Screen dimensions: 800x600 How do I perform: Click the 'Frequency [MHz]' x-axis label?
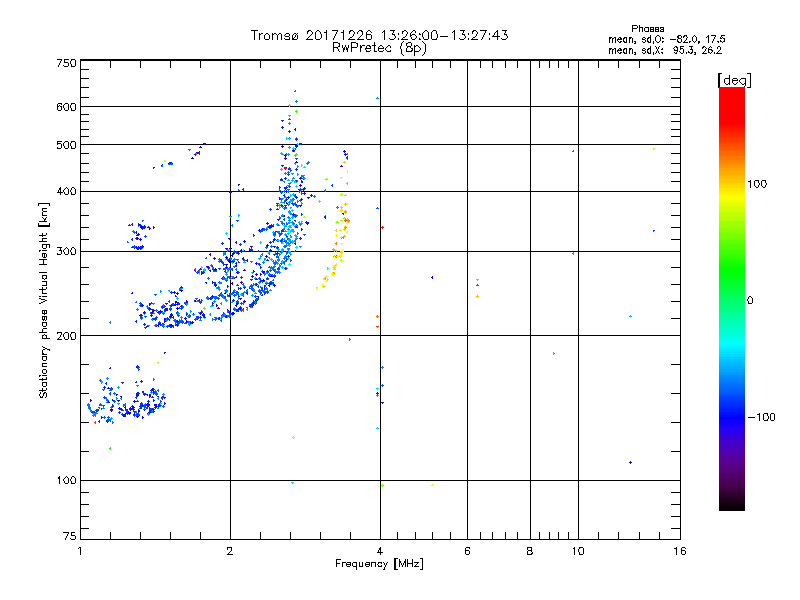[379, 564]
